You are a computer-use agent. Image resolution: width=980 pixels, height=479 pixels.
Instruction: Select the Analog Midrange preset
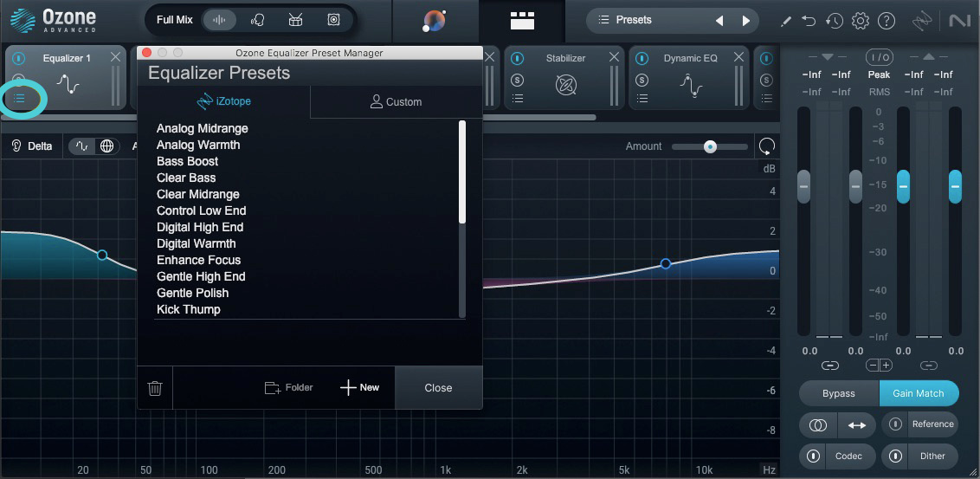[x=203, y=128]
